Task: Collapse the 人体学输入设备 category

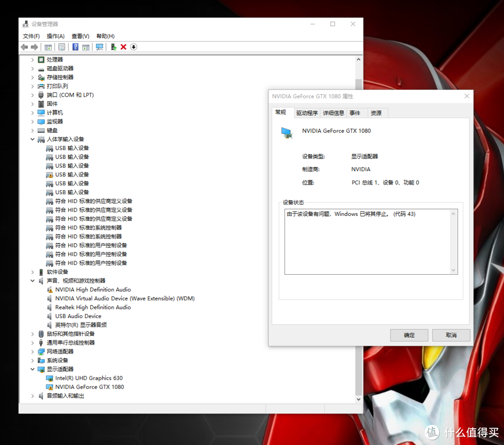Action: click(x=33, y=139)
